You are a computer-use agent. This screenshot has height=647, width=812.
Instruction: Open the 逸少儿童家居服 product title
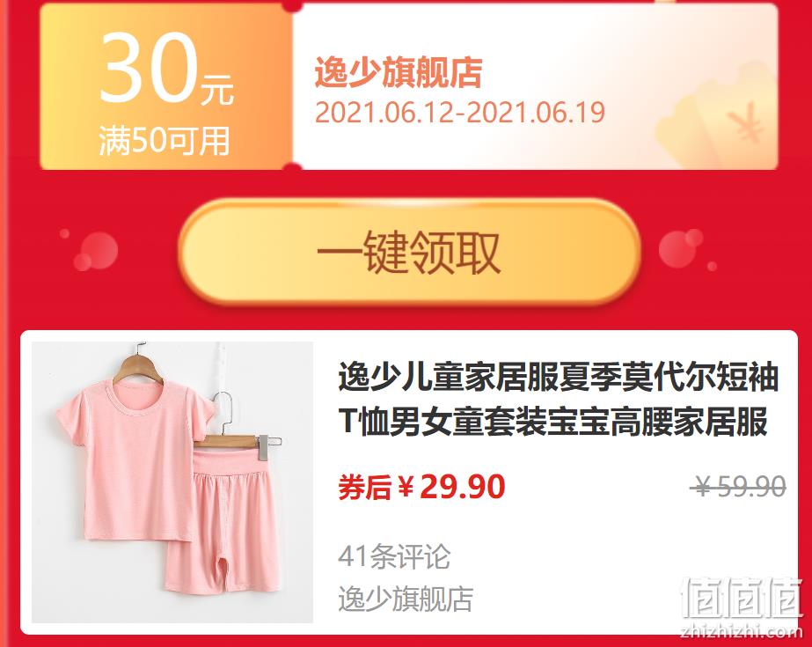[559, 399]
